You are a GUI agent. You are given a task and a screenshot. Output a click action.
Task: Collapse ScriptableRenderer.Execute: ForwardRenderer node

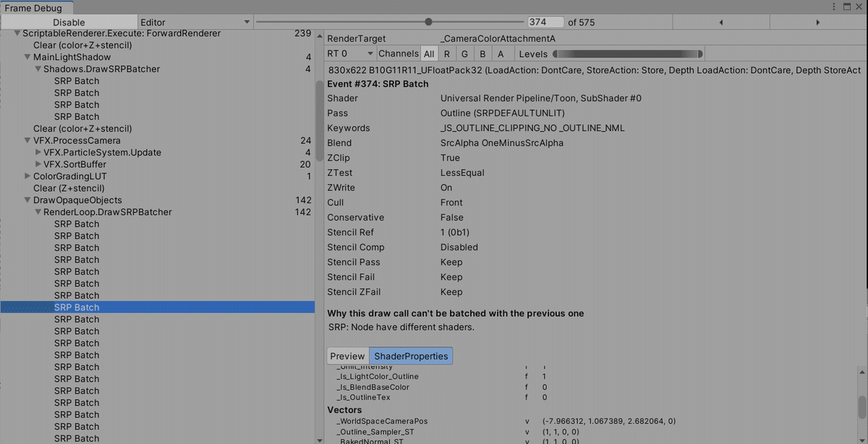(x=17, y=33)
